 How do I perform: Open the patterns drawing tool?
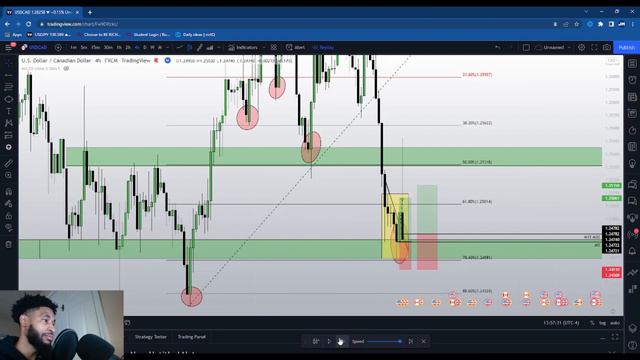coord(9,123)
